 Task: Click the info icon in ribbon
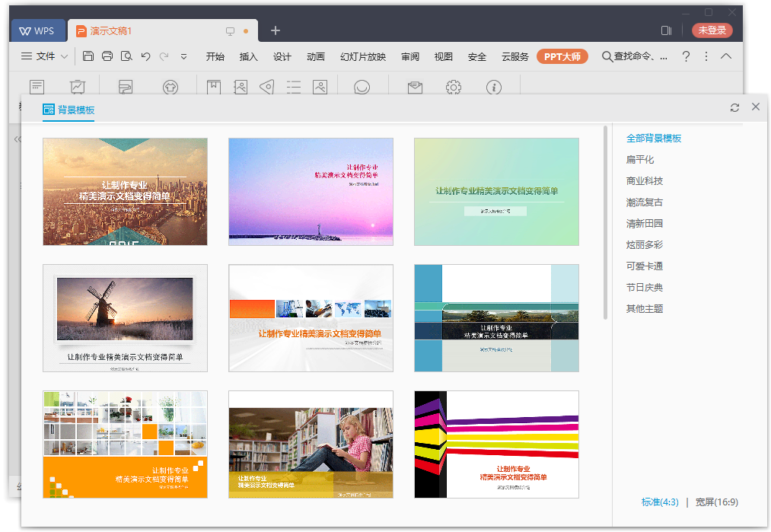[x=494, y=88]
